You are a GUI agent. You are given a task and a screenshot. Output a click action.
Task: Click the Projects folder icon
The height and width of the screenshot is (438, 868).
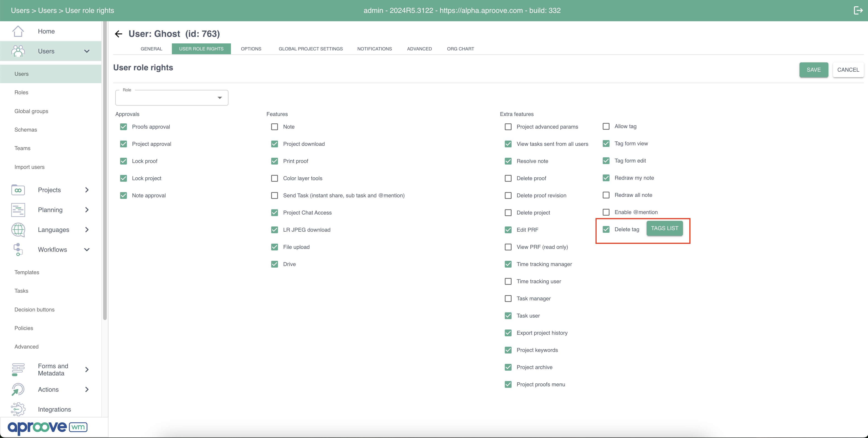point(18,190)
